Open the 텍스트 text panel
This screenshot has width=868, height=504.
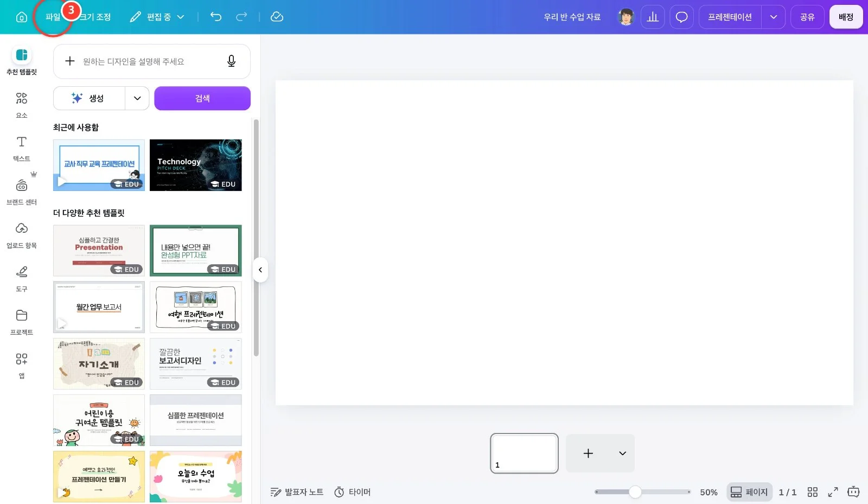pos(22,148)
